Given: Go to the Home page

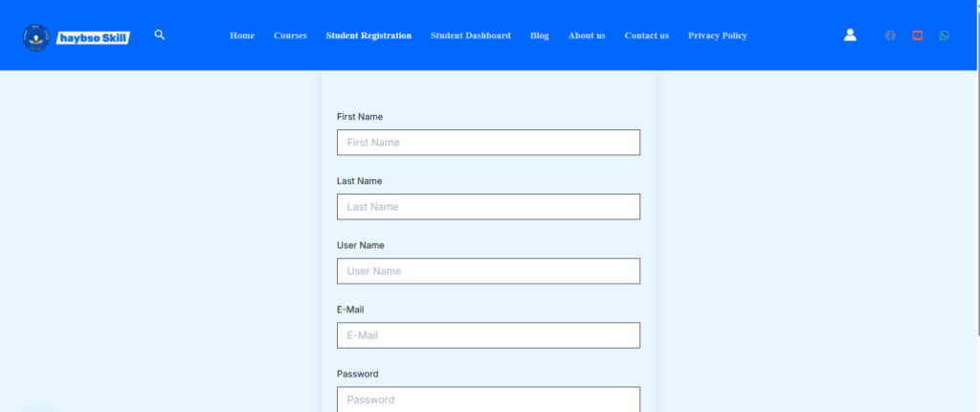Looking at the screenshot, I should point(242,35).
